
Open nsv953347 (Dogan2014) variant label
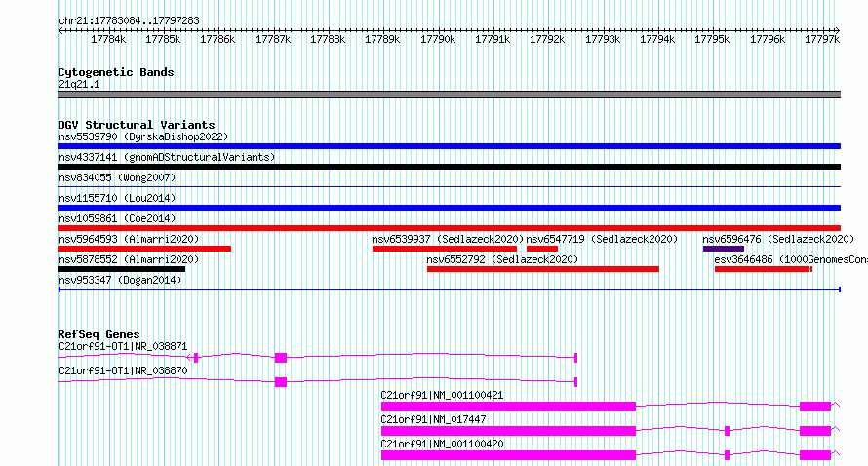[x=120, y=280]
